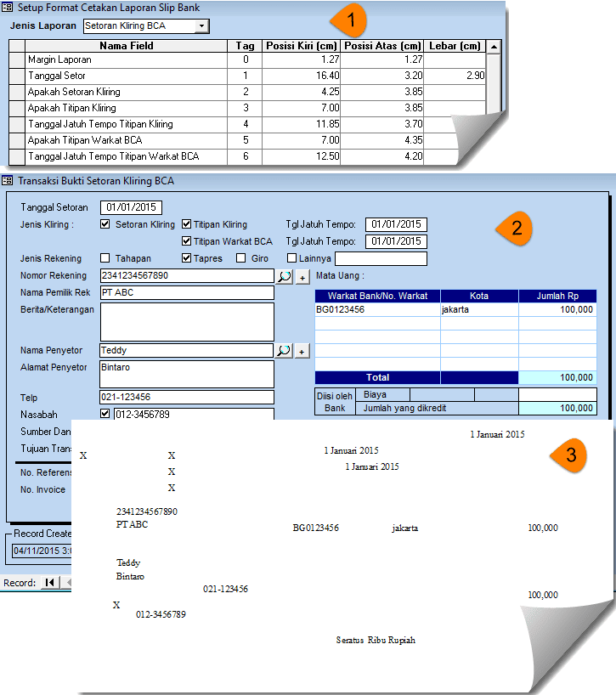The height and width of the screenshot is (695, 616).
Task: Click Tanggal Setor width cell 2.90
Action: pos(455,76)
